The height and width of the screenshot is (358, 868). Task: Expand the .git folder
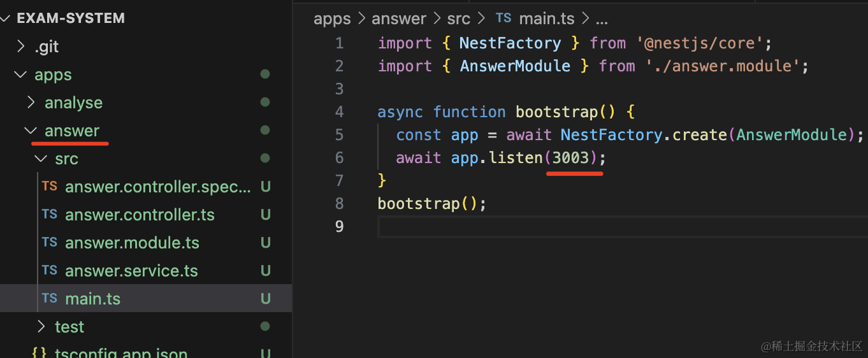click(21, 47)
